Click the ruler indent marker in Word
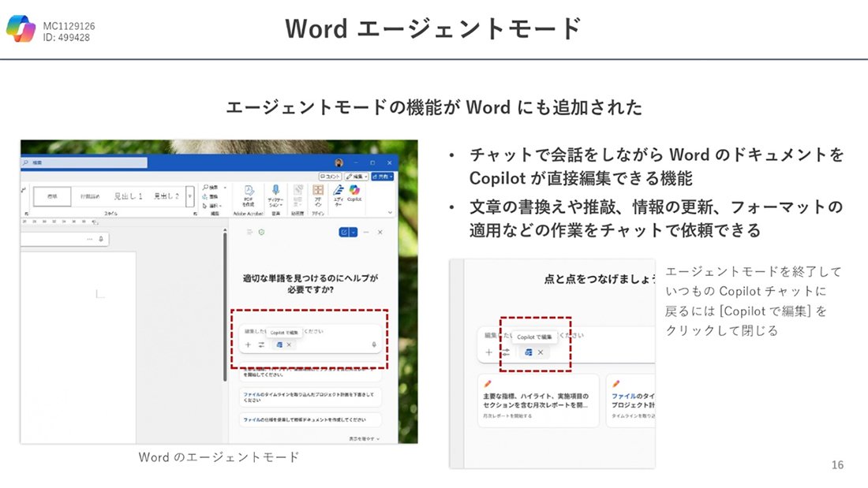Viewport: 868px width, 488px height. pos(95,222)
